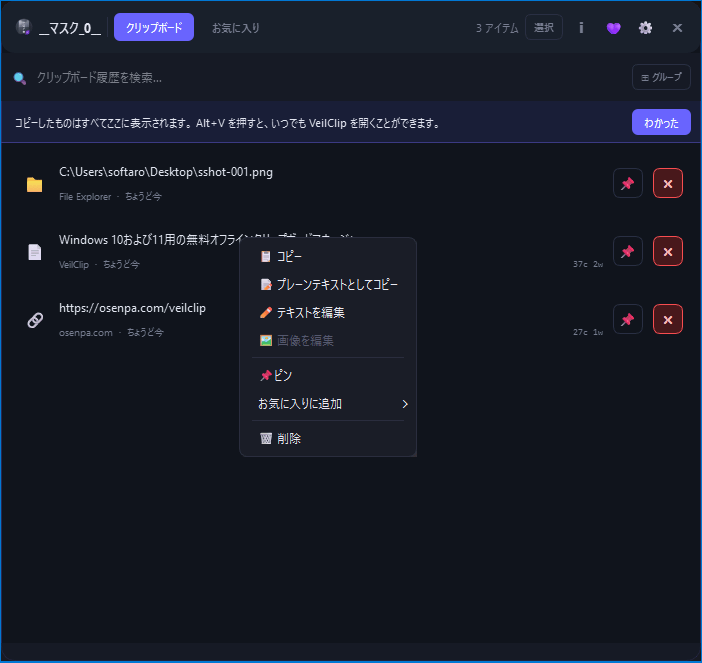Open the グループ grouping dropdown
The width and height of the screenshot is (702, 663).
pos(660,77)
